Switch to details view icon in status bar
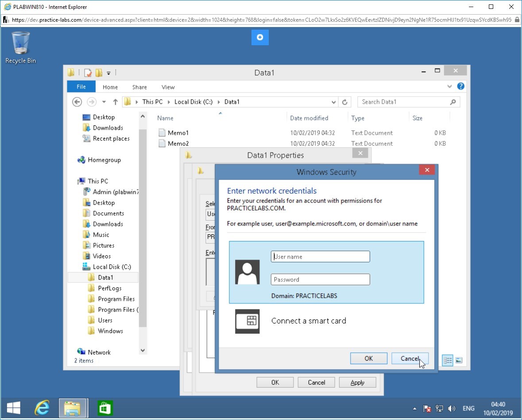Viewport: 522px width, 420px height. 448,360
